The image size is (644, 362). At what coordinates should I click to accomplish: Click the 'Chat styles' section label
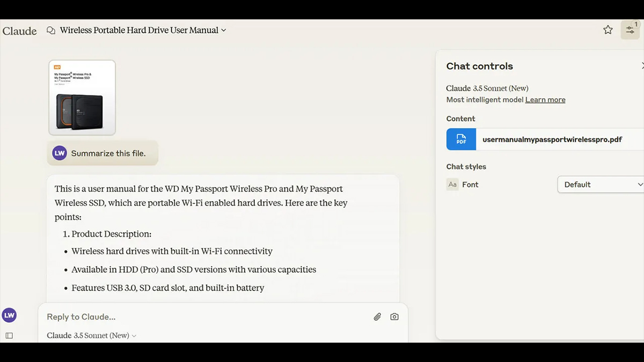[x=466, y=167]
